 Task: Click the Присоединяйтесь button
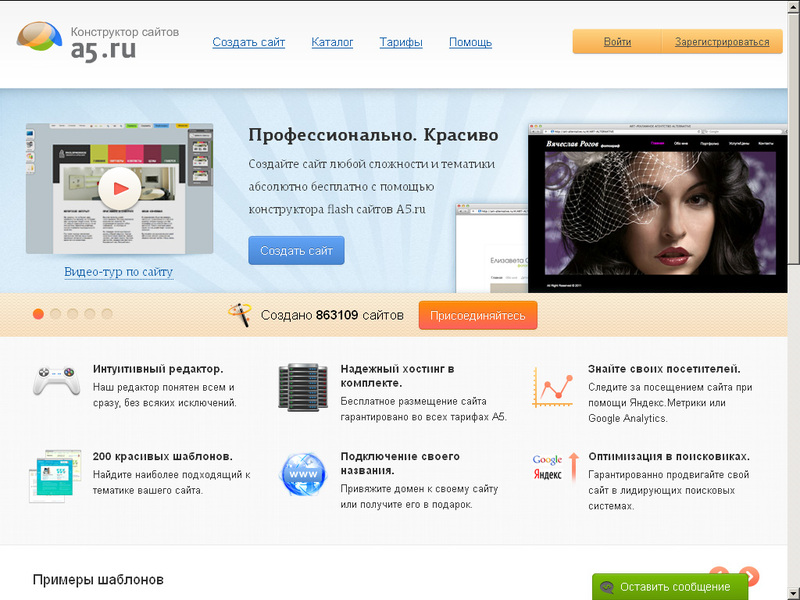pyautogui.click(x=478, y=315)
